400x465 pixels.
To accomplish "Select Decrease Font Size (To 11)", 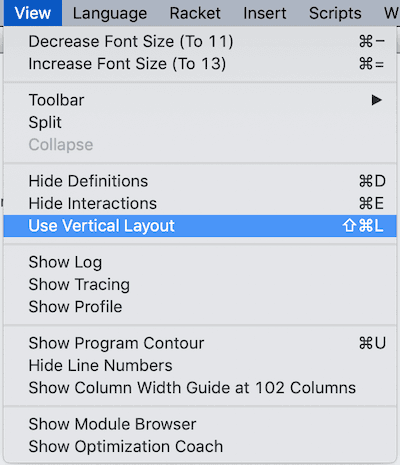I will pos(200,41).
